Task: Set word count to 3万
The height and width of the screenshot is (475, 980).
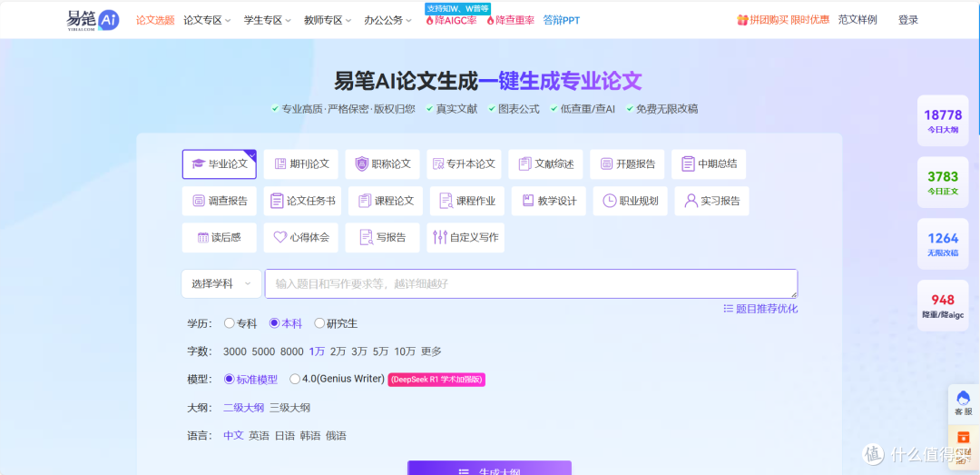Action: click(x=359, y=351)
